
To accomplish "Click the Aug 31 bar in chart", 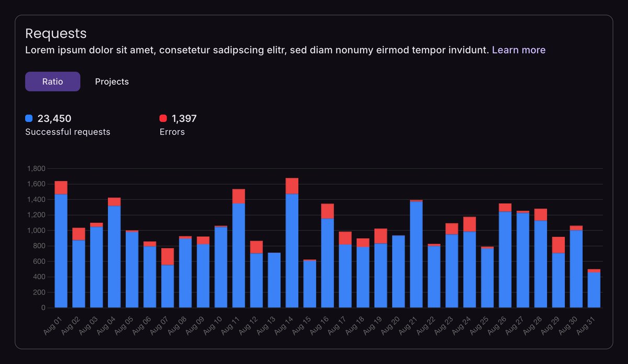I will pos(595,288).
